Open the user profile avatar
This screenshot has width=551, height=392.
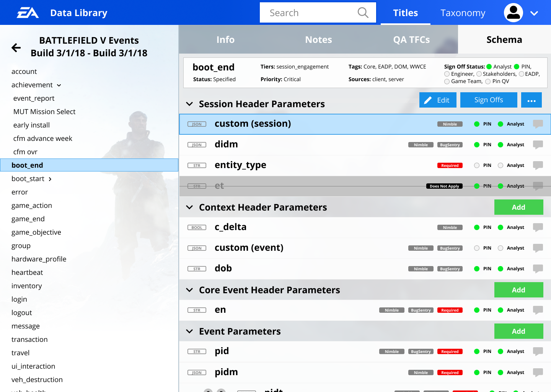pos(513,13)
